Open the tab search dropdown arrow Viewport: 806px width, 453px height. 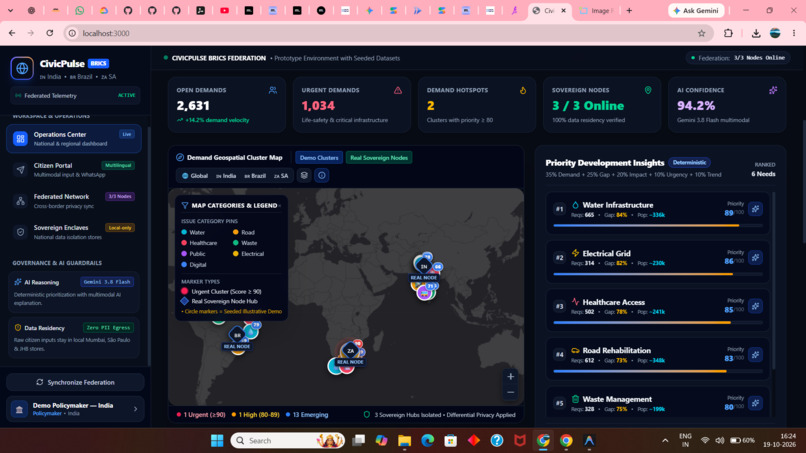click(x=10, y=10)
